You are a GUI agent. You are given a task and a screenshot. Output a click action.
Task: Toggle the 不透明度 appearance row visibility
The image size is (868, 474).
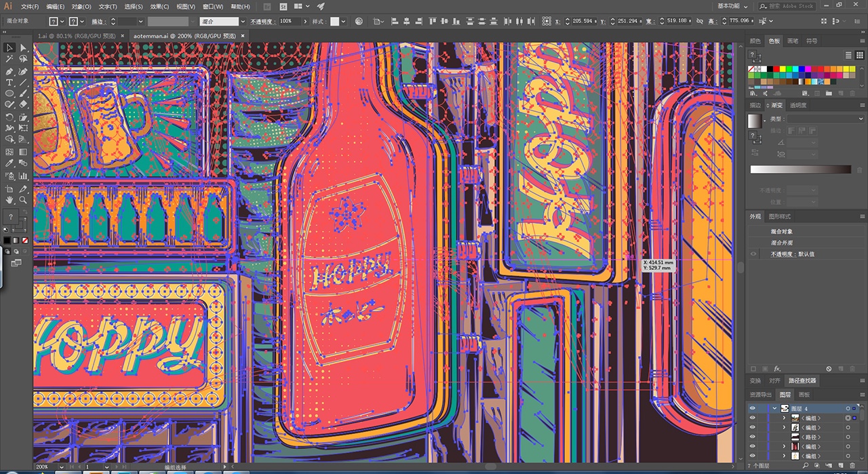tap(753, 254)
